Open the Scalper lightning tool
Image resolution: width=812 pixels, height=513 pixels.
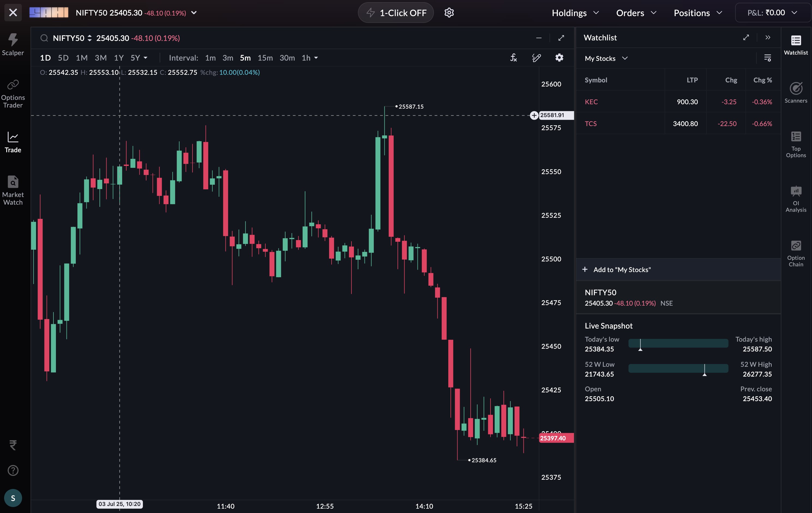pos(13,44)
